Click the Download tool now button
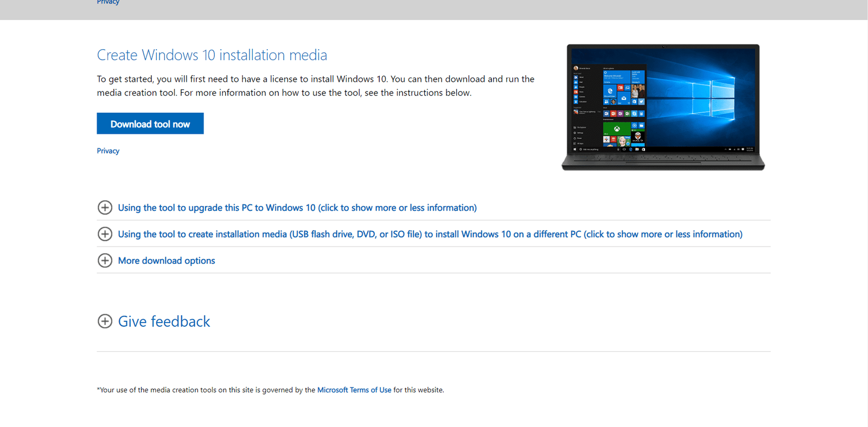This screenshot has width=868, height=427. click(150, 124)
